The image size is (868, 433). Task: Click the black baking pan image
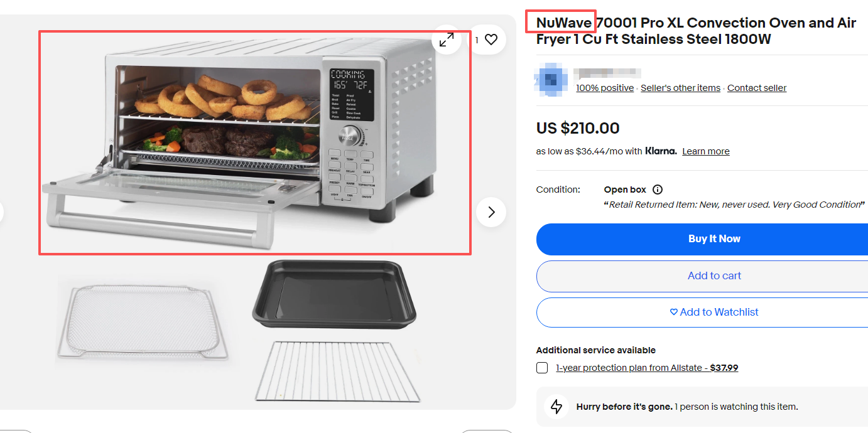(x=335, y=294)
